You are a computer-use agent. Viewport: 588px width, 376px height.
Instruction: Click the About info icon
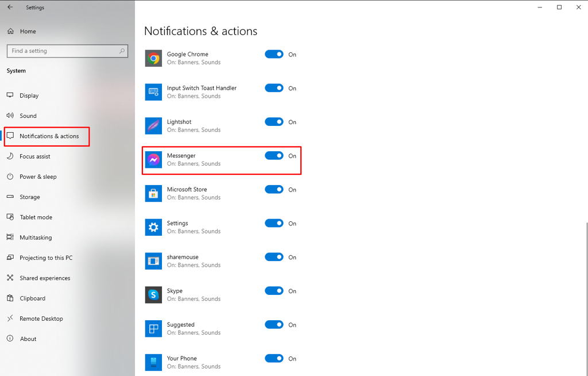[x=10, y=339]
